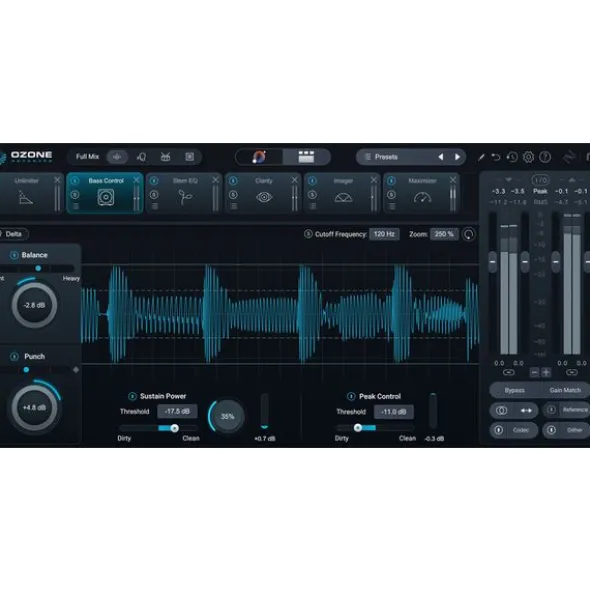The width and height of the screenshot is (590, 591).
Task: Edit the 120 Hz cutoff frequency field
Action: tap(384, 234)
